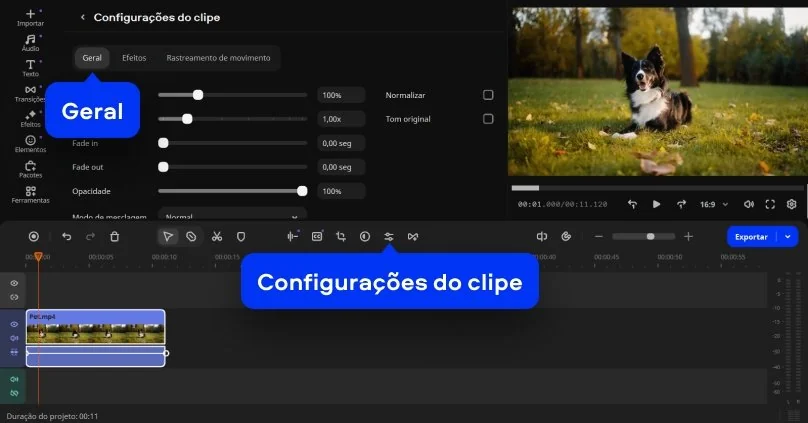Delete the selected clip with the trash icon
The height and width of the screenshot is (423, 808).
click(114, 236)
